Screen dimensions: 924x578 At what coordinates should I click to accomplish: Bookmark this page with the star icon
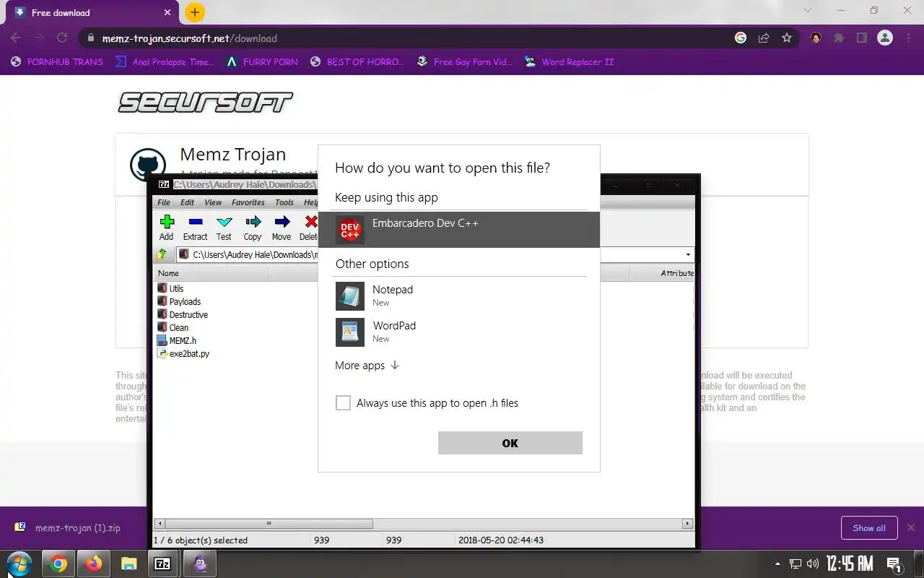point(787,38)
